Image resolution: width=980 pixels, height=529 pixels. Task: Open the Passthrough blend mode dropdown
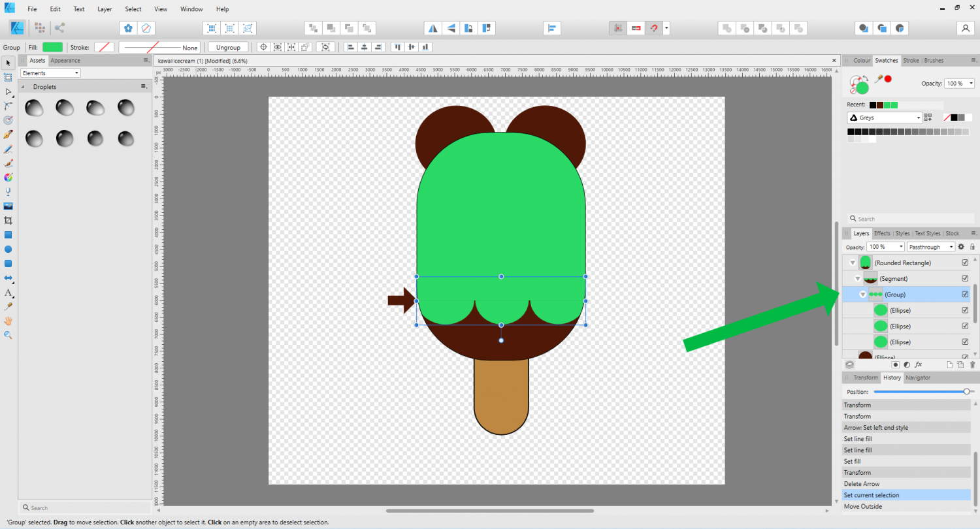[x=930, y=247]
